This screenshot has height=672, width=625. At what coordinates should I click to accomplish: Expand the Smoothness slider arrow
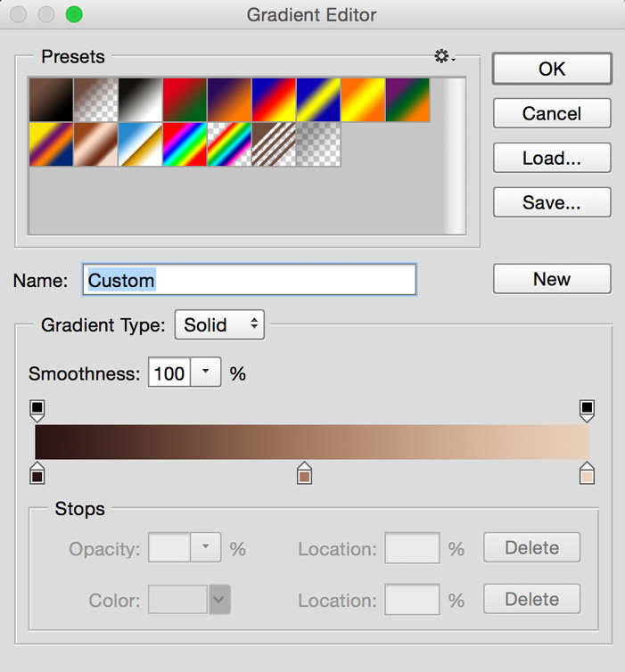pos(206,372)
